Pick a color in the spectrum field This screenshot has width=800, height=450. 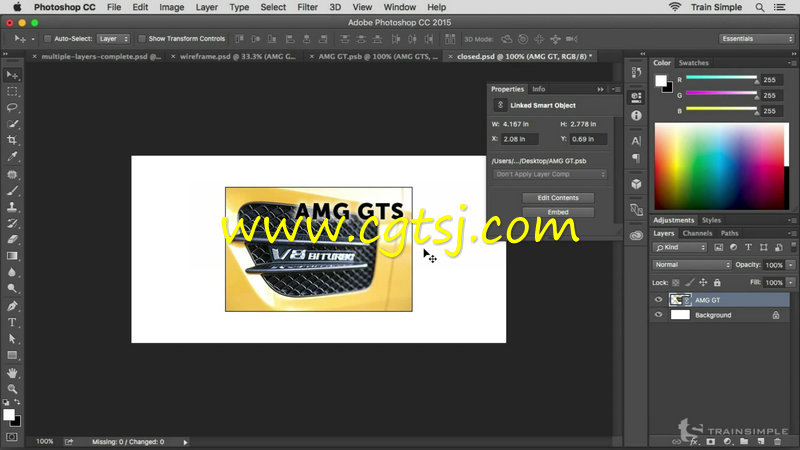tap(721, 166)
